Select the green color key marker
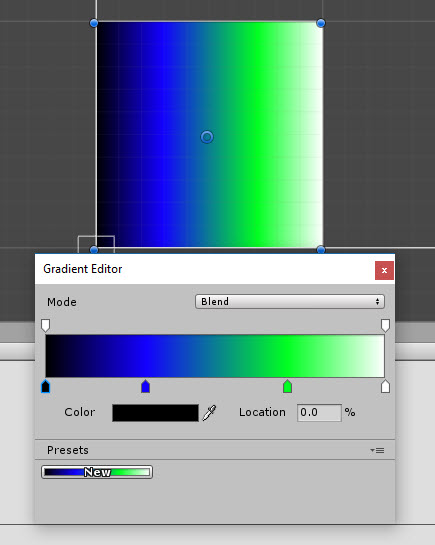This screenshot has width=435, height=545. (x=287, y=386)
